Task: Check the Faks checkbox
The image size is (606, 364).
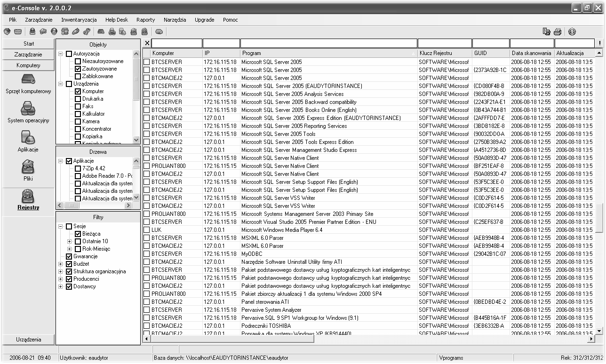Action: [78, 106]
